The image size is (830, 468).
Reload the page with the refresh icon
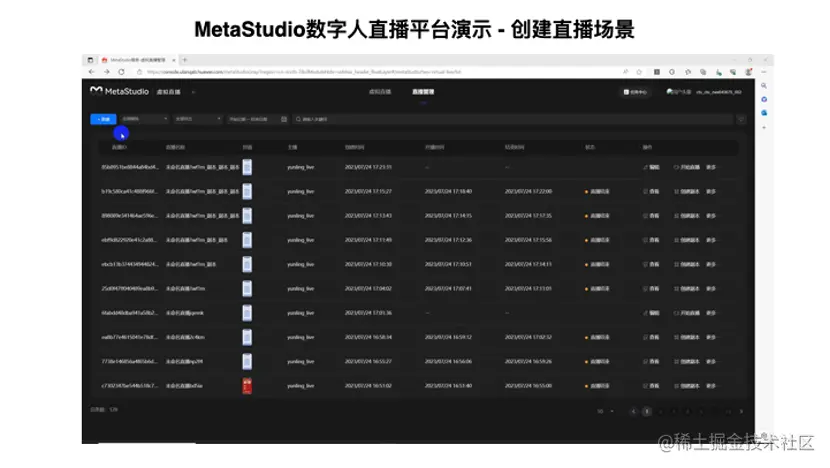(121, 72)
